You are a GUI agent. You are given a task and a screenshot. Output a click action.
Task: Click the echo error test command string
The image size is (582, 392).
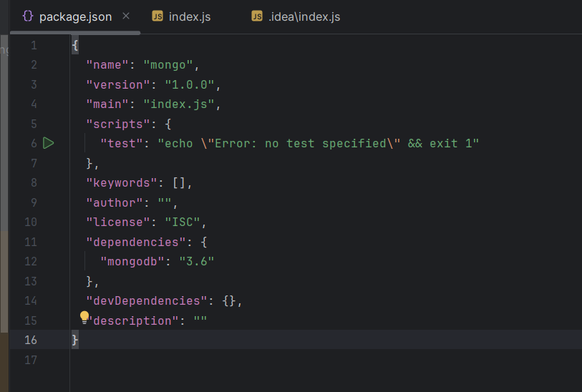tap(318, 144)
